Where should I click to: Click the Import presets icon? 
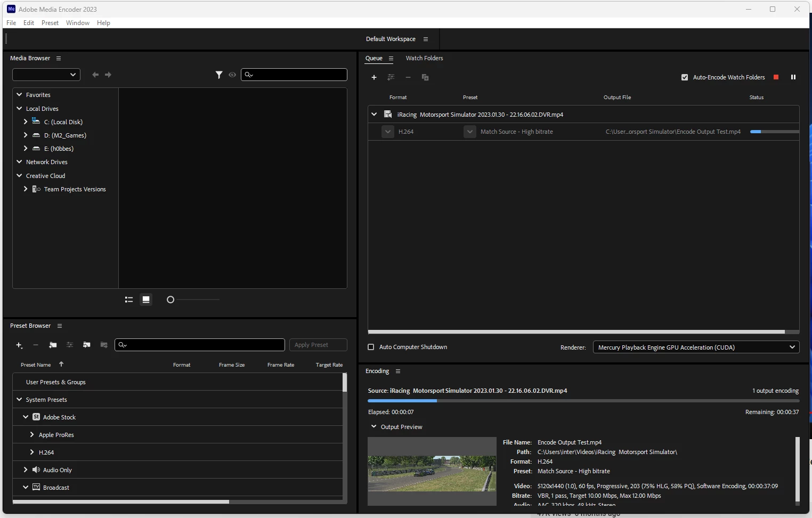point(87,345)
